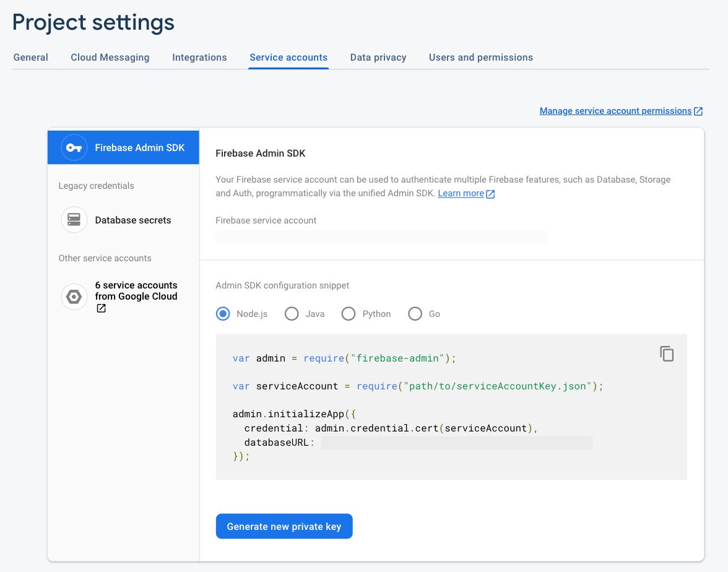Open Users and permissions tab
This screenshot has width=728, height=572.
(x=480, y=58)
